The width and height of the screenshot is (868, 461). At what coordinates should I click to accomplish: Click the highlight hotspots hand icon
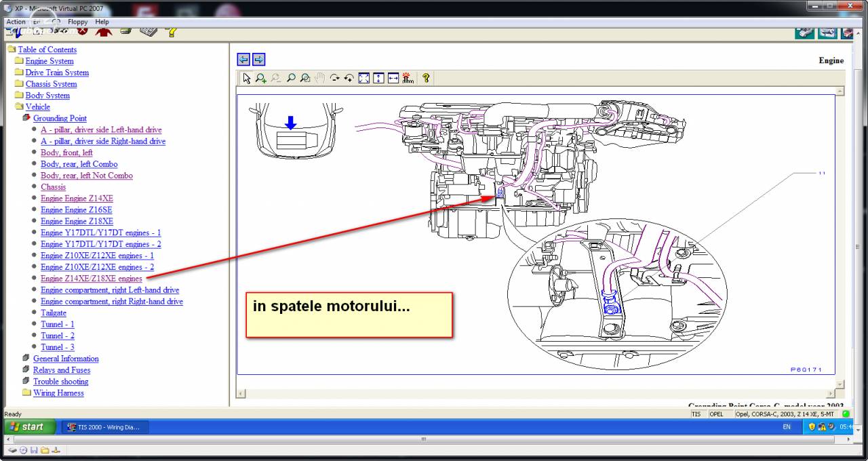408,78
